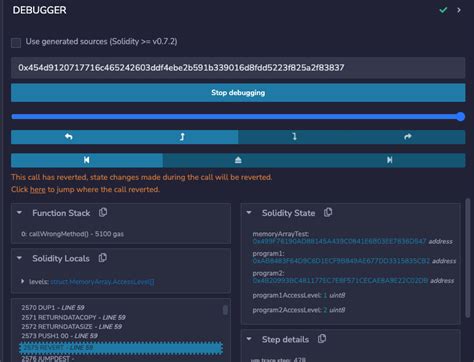Follow the 'here' link to revert location
474x362 pixels.
click(x=38, y=190)
